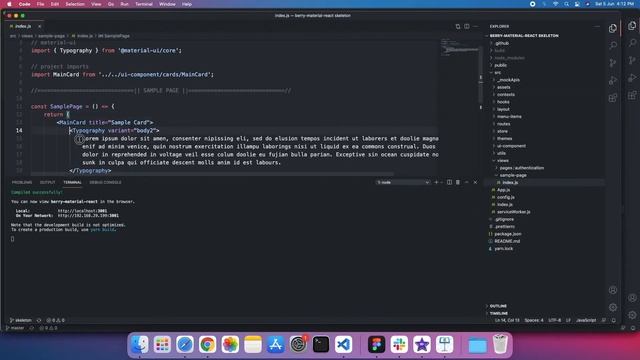Synchronize changes from status bar icon
This screenshot has height=360, width=640.
[x=39, y=320]
